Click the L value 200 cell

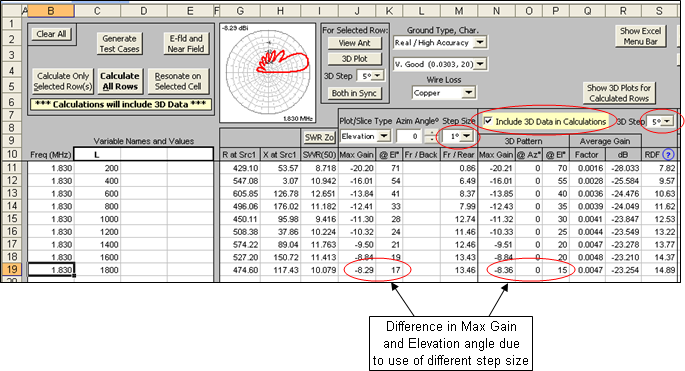point(97,168)
